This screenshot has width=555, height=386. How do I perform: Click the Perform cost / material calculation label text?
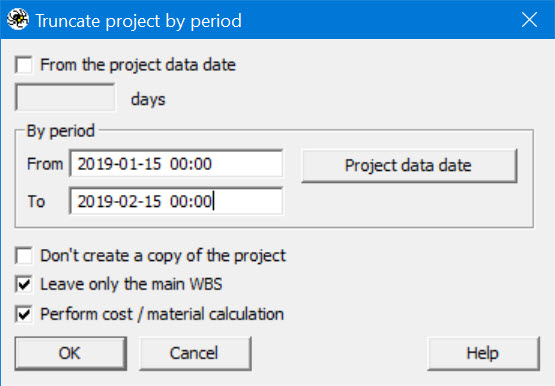point(162,314)
